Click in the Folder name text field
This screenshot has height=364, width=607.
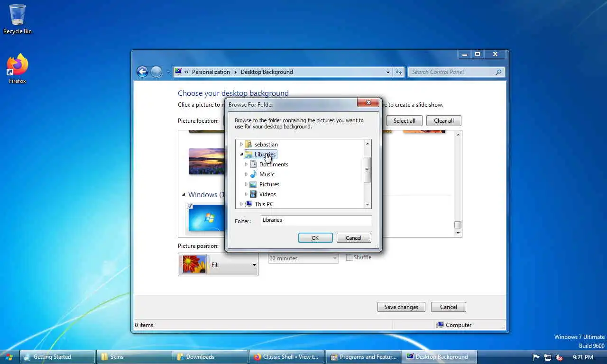(x=316, y=220)
